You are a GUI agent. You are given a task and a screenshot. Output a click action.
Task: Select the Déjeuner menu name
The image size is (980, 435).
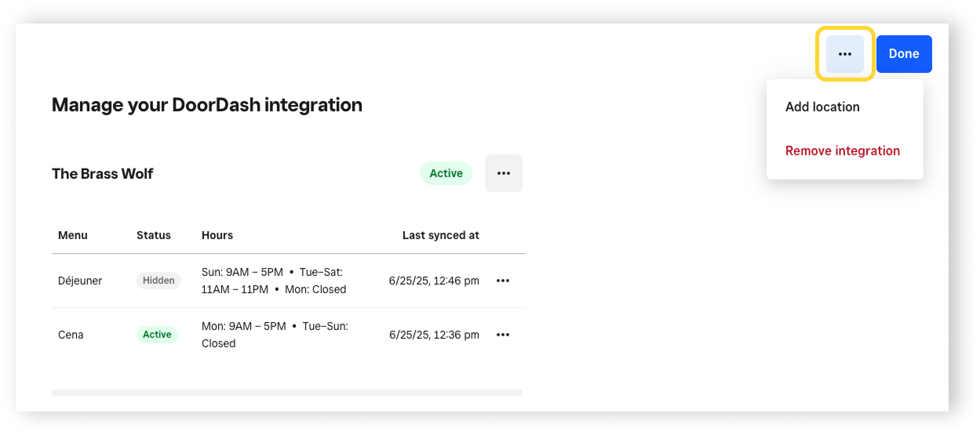tap(80, 281)
